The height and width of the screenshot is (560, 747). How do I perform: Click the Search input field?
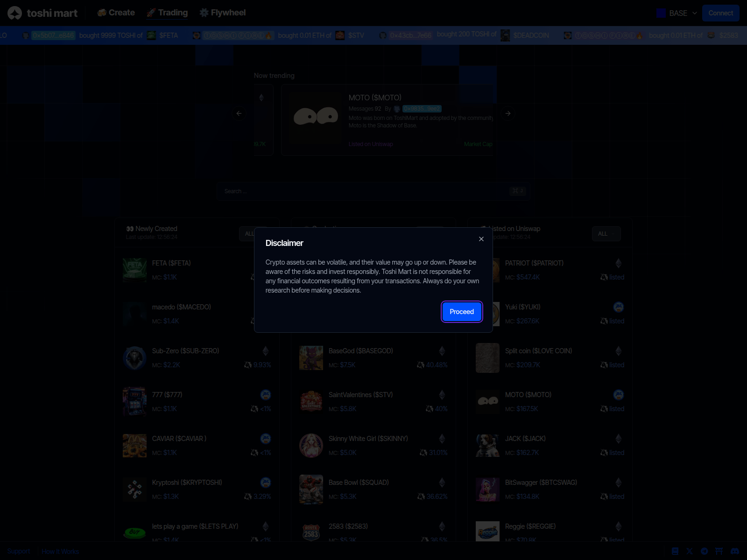(x=373, y=191)
